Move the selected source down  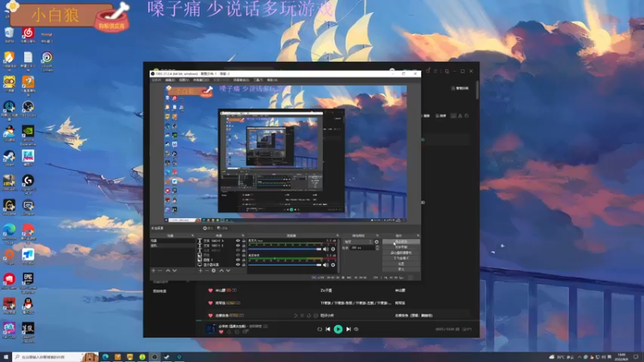point(229,271)
